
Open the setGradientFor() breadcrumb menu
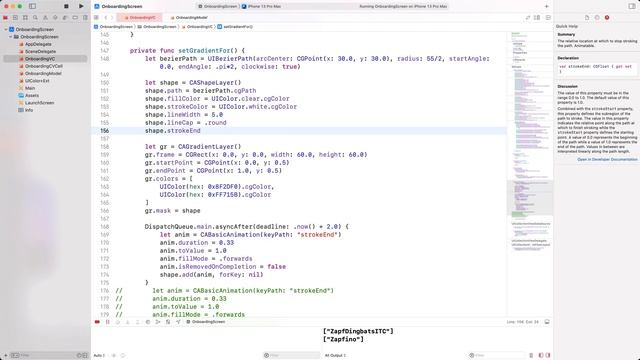235,27
